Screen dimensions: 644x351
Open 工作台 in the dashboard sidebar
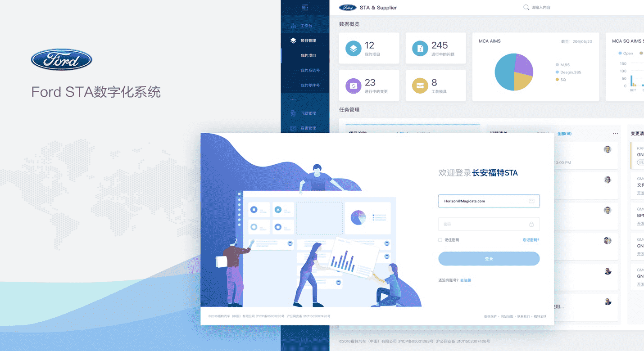[305, 26]
